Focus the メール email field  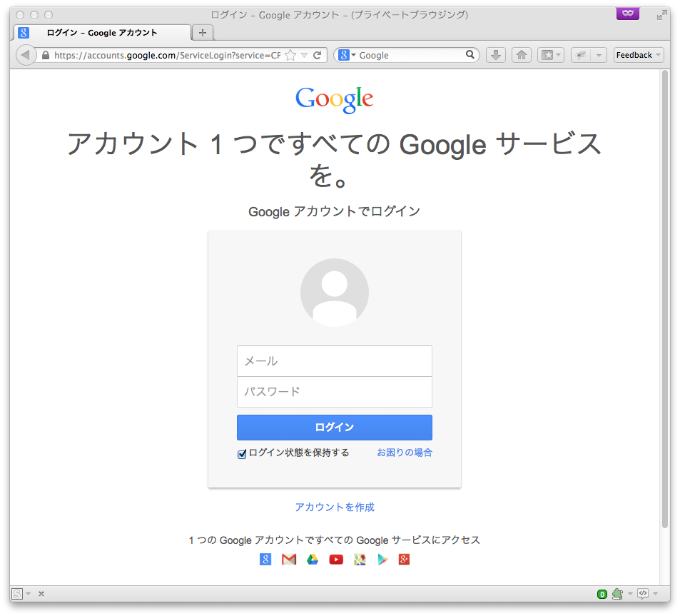click(x=335, y=361)
